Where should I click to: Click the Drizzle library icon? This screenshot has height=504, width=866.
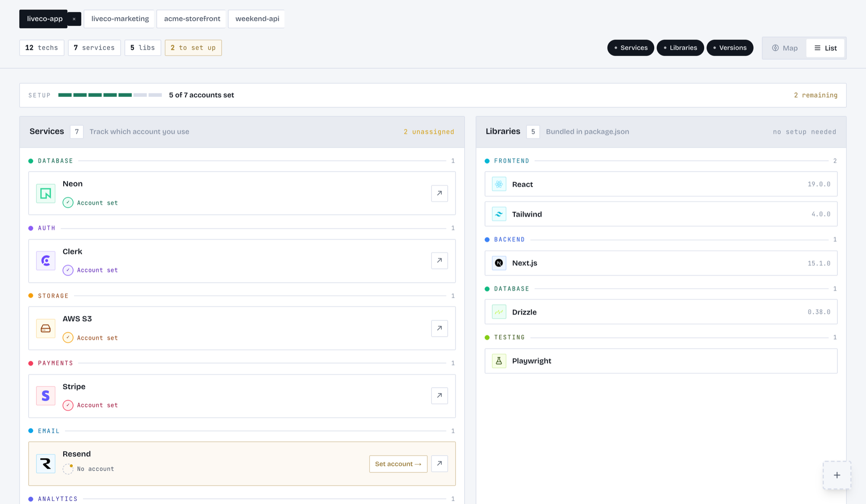pyautogui.click(x=499, y=312)
